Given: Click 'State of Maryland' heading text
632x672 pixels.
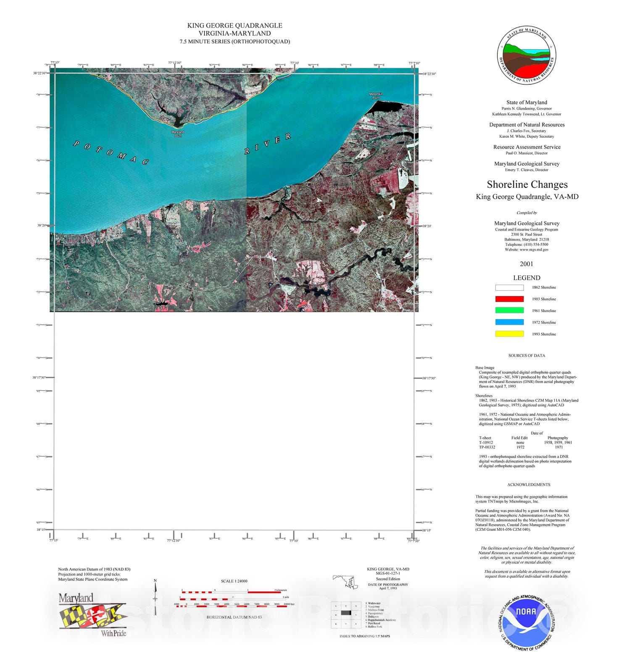Looking at the screenshot, I should pos(527,102).
